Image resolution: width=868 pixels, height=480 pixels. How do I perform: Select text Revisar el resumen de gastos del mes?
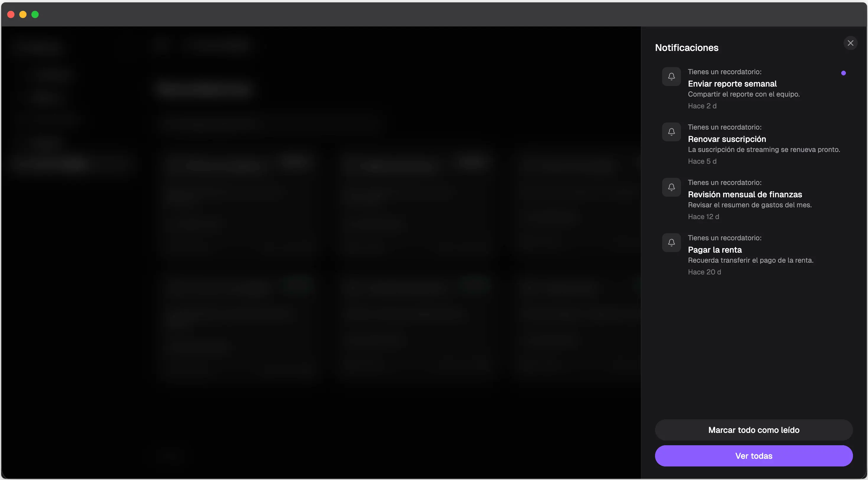[x=749, y=205]
